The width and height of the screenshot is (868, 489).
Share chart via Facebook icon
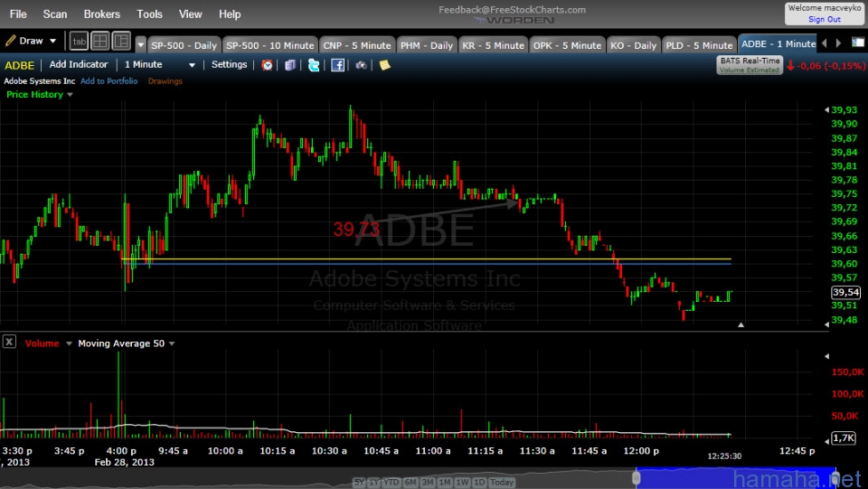(337, 65)
